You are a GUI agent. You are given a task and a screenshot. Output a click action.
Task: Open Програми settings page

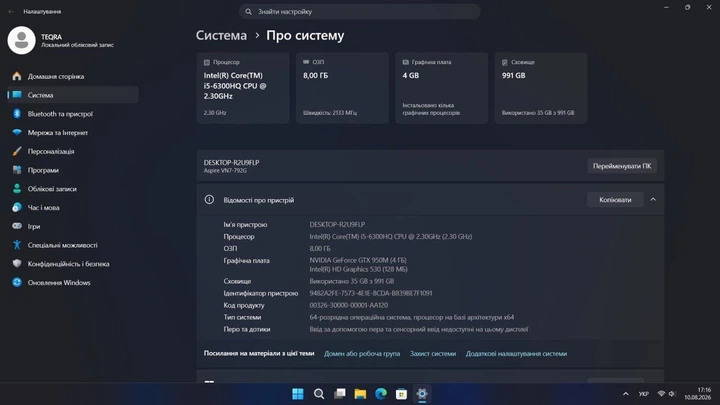point(73,170)
